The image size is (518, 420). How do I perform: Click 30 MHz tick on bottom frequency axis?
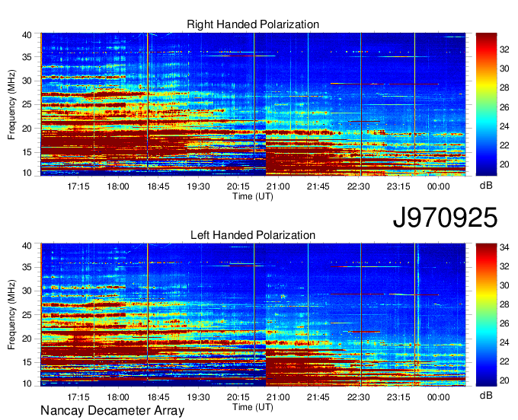[x=27, y=291]
